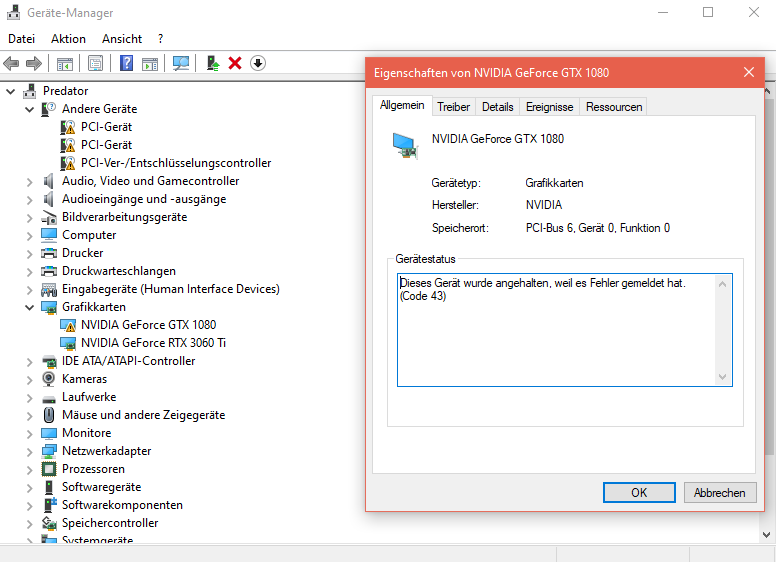Expand the Laufwerke category
The height and width of the screenshot is (562, 776).
coord(30,398)
